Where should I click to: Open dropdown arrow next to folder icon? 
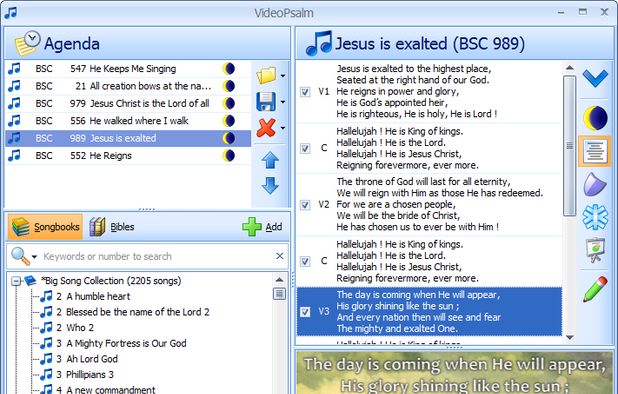283,76
